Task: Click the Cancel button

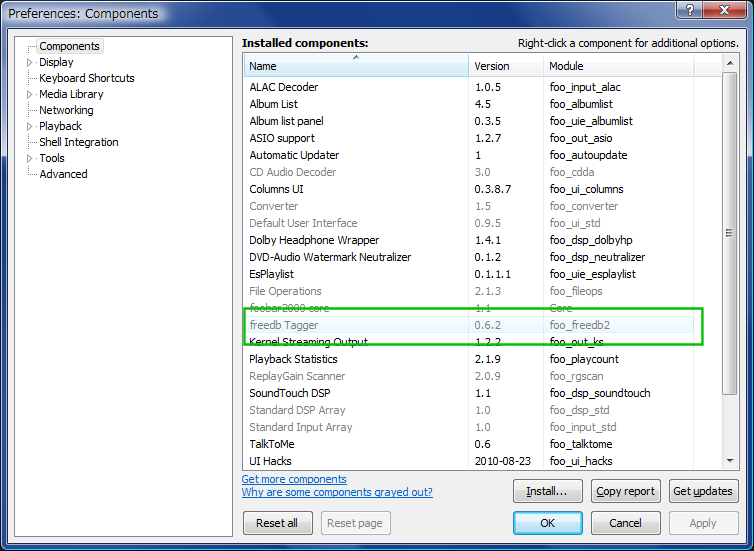Action: [626, 523]
